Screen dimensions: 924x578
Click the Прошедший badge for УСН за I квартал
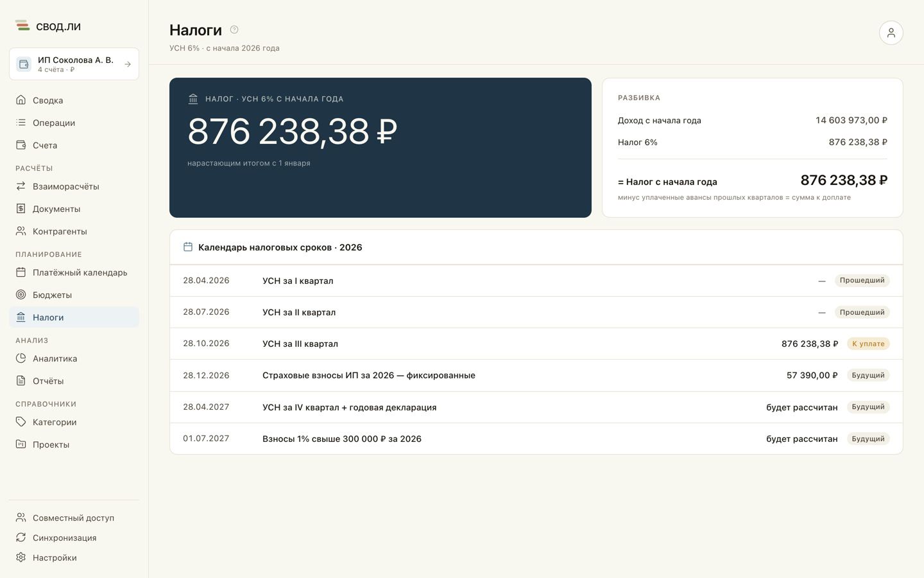click(862, 281)
